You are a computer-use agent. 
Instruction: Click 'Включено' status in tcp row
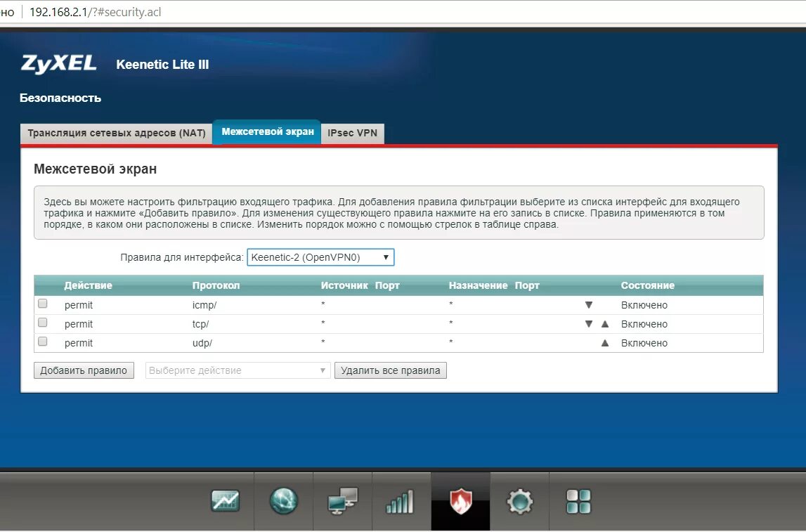tap(644, 324)
